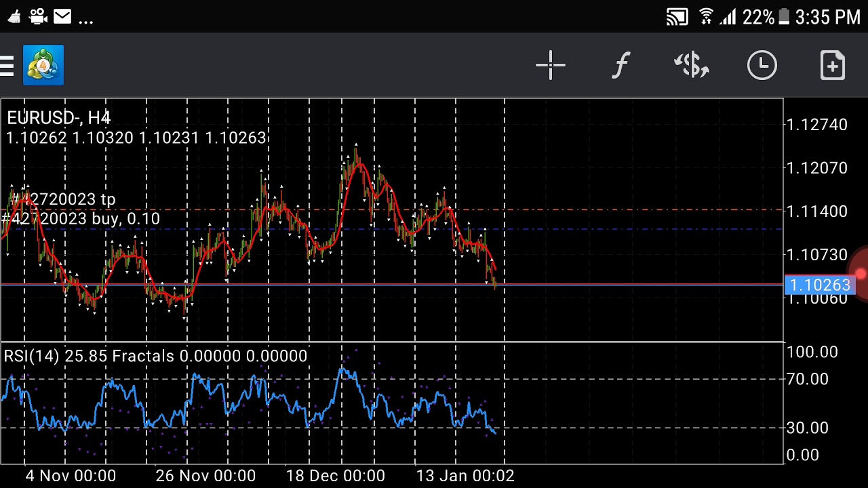
Task: Tap the current price tag 1.10263
Action: click(818, 285)
